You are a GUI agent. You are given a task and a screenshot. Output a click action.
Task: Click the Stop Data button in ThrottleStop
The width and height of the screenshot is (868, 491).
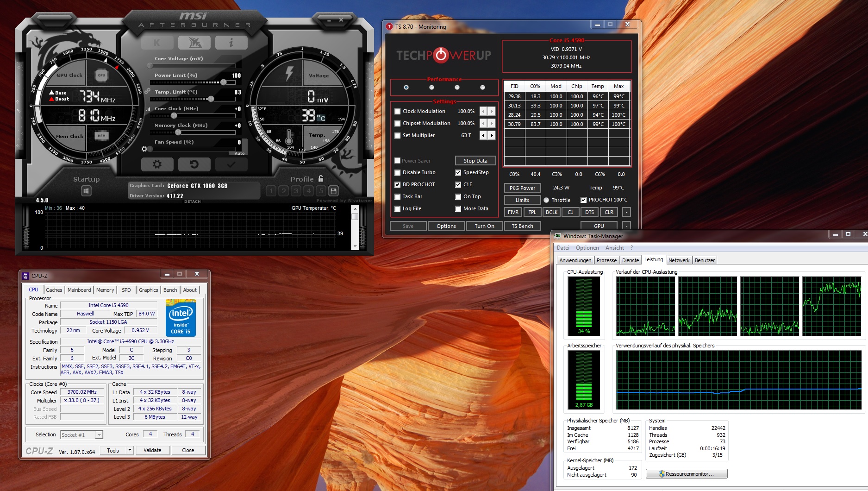click(475, 161)
